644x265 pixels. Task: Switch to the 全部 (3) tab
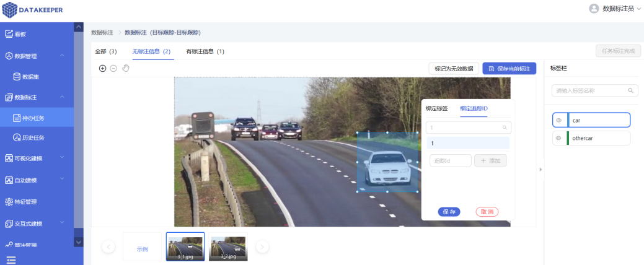(x=106, y=51)
